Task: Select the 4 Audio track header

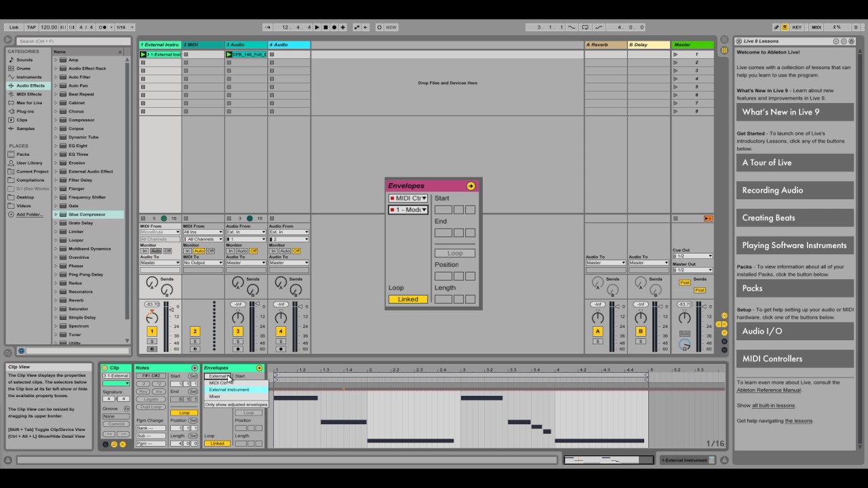Action: pos(289,45)
